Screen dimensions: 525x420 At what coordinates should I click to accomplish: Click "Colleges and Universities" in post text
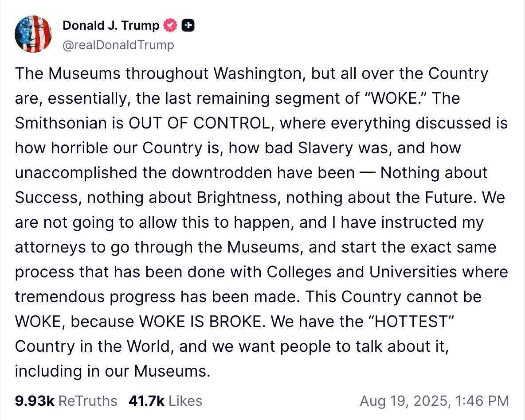[362, 272]
